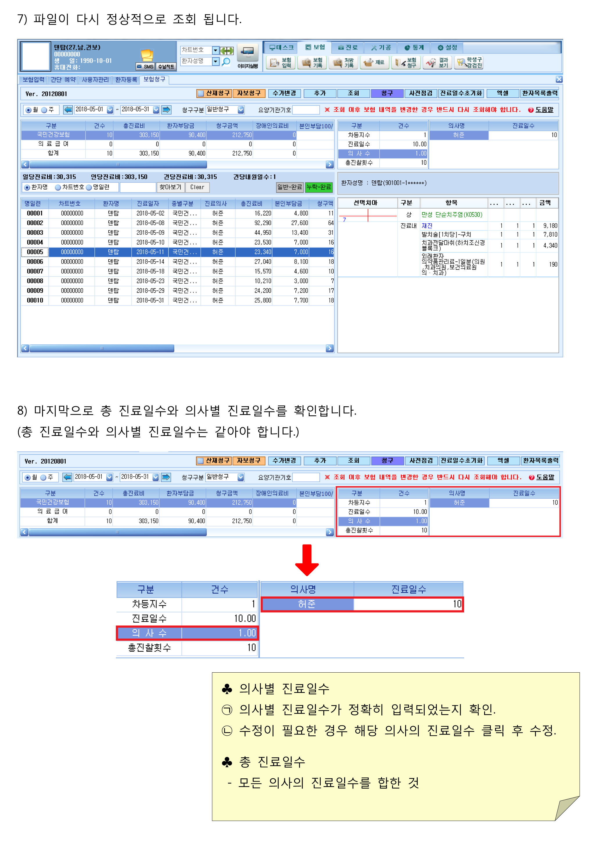This screenshot has width=616, height=846.
Task: Select the 월 radio button in step 8
Action: (28, 477)
